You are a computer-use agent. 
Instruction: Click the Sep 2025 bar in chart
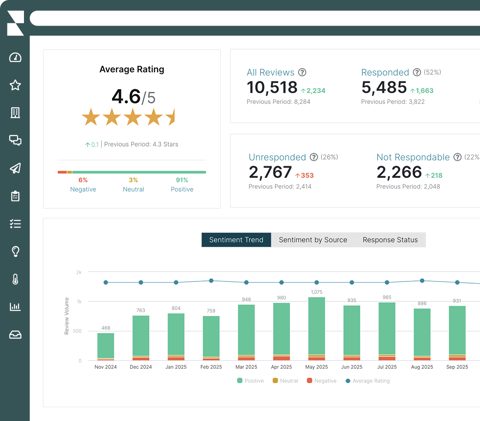tap(457, 333)
